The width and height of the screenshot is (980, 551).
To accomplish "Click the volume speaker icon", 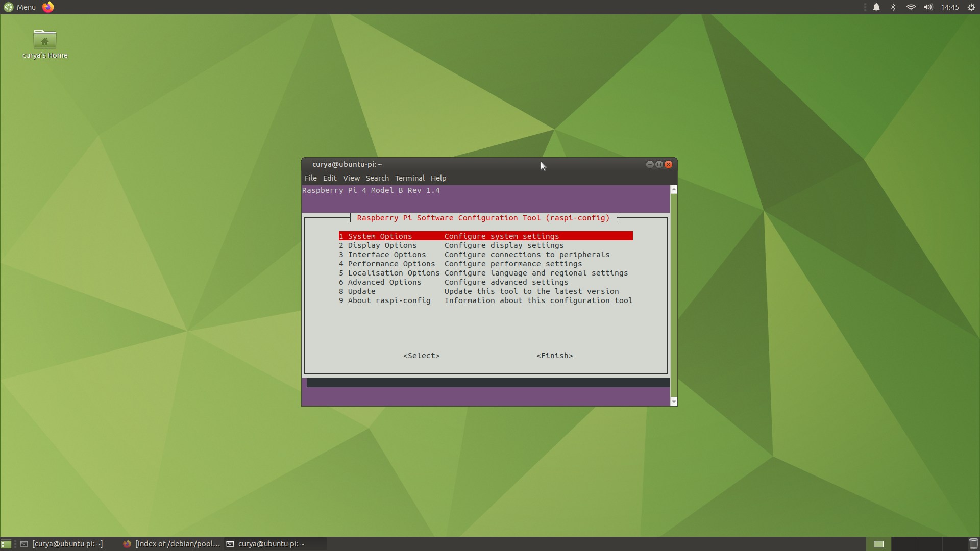I will click(928, 7).
